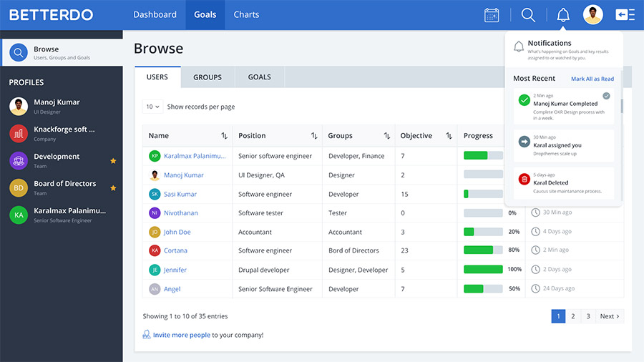Click the user profile avatar in header
The height and width of the screenshot is (362, 644).
(592, 15)
